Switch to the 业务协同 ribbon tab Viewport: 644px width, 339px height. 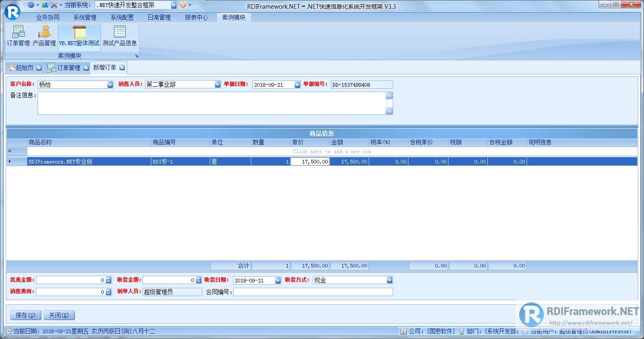click(48, 17)
